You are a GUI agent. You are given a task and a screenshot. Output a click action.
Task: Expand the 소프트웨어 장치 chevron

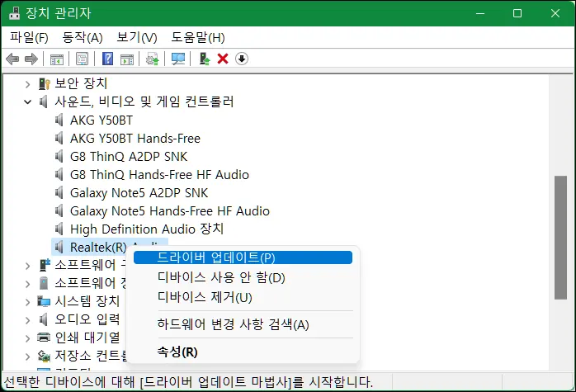tap(27, 284)
